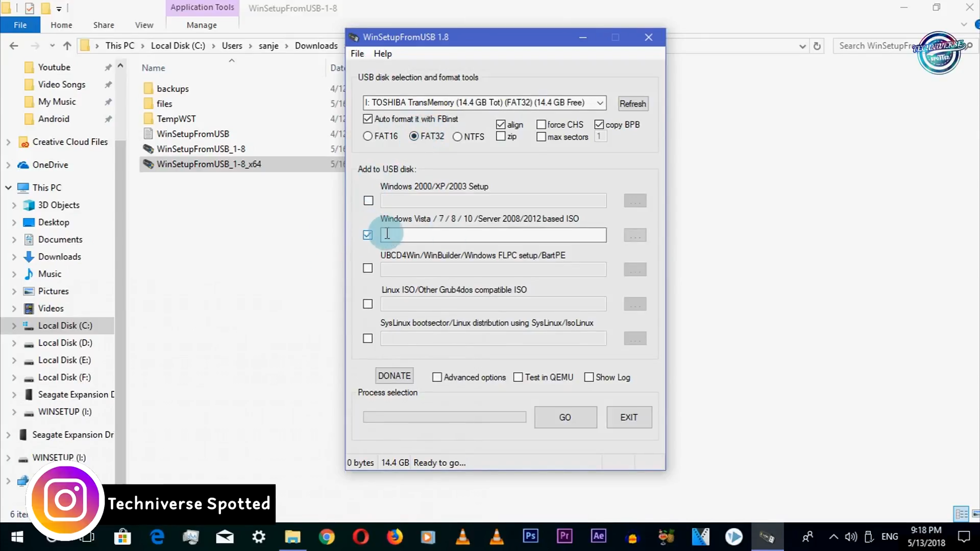
Task: Go up one folder in Explorer
Action: [x=67, y=46]
